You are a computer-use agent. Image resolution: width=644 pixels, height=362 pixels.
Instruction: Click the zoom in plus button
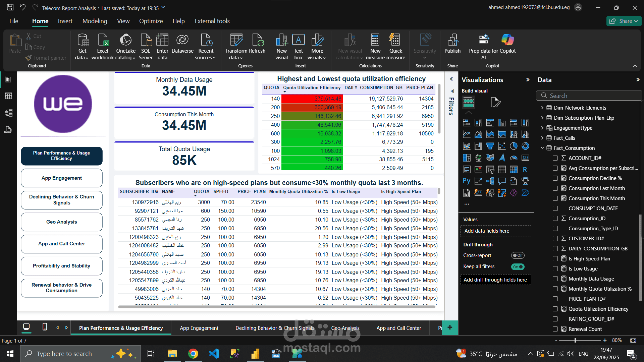605,340
